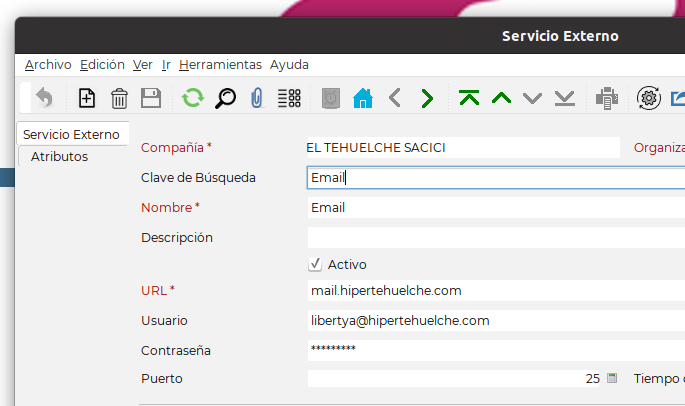Open the calculator icon next to Puerto
This screenshot has height=406, width=685.
(x=612, y=378)
